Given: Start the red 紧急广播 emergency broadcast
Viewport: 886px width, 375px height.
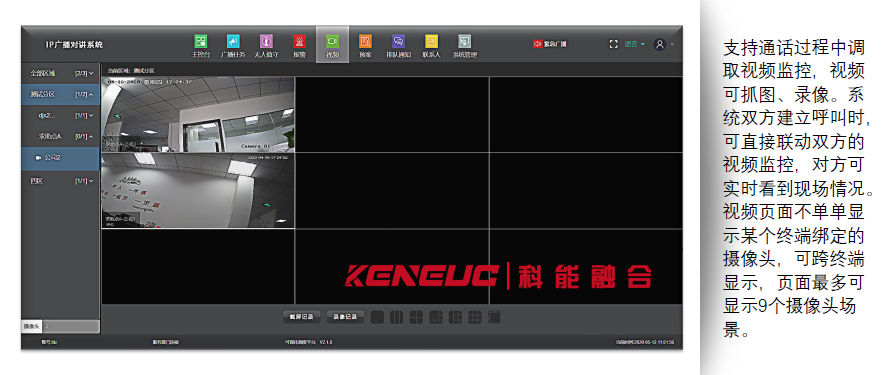Looking at the screenshot, I should coord(550,44).
